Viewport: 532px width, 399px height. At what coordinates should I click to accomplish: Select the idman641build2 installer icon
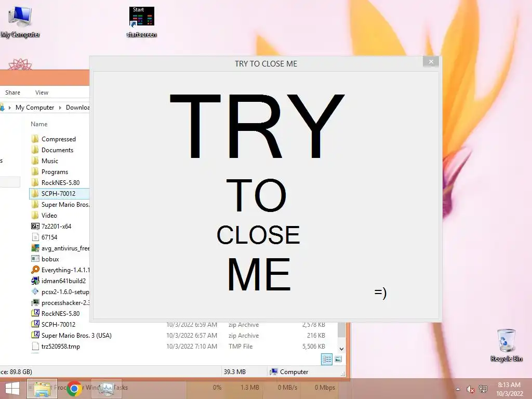35,281
